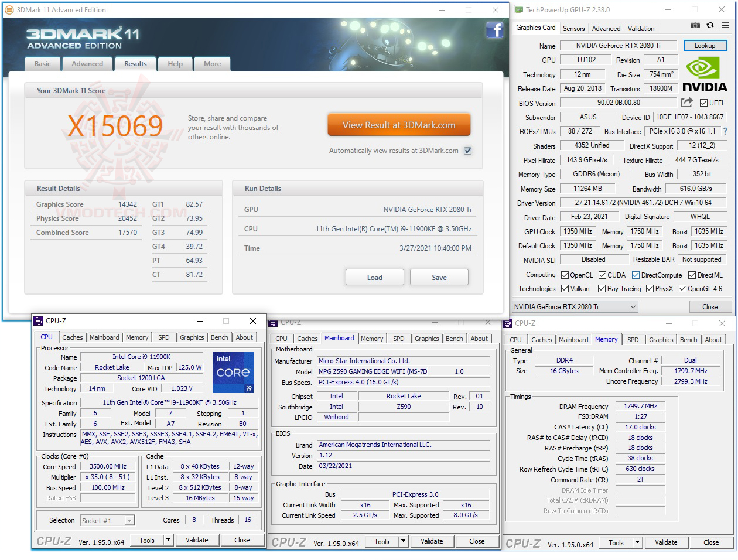
Task: Open the Socket #1 selection dropdown
Action: coord(107,521)
